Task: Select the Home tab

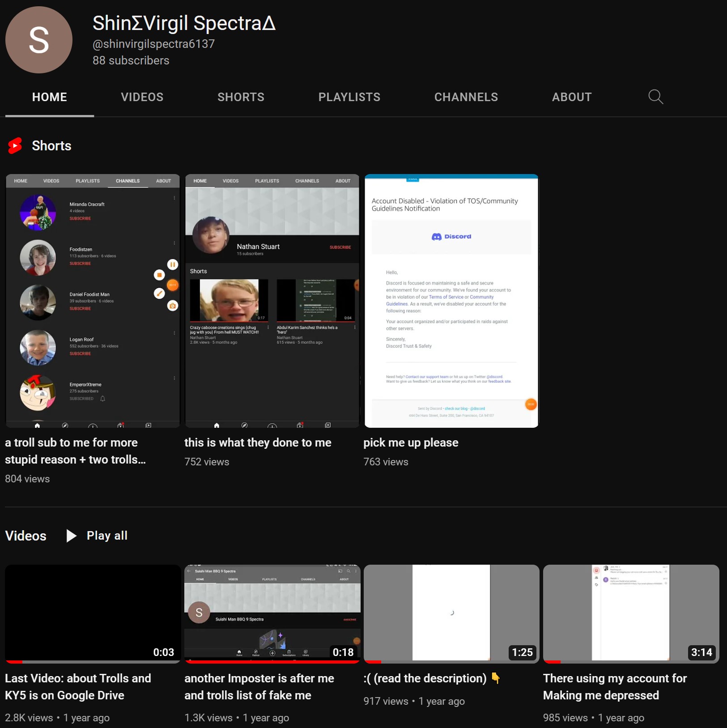Action: 49,97
